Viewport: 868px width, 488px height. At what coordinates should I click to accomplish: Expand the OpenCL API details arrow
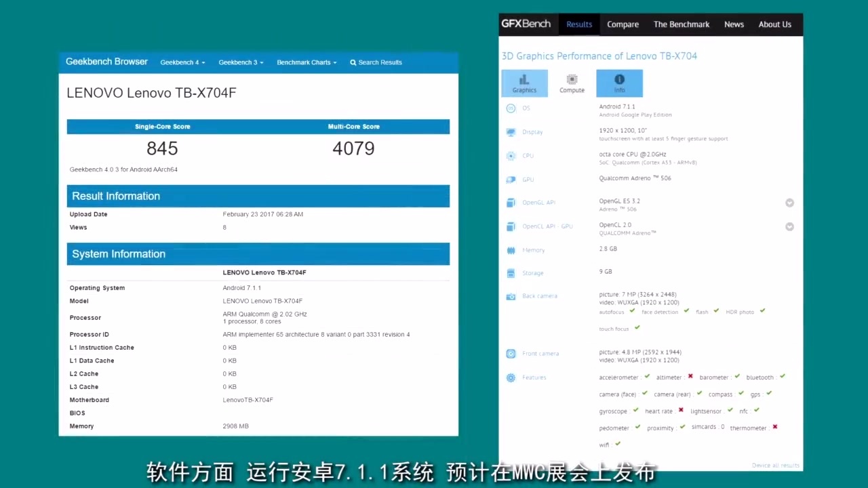click(x=789, y=226)
